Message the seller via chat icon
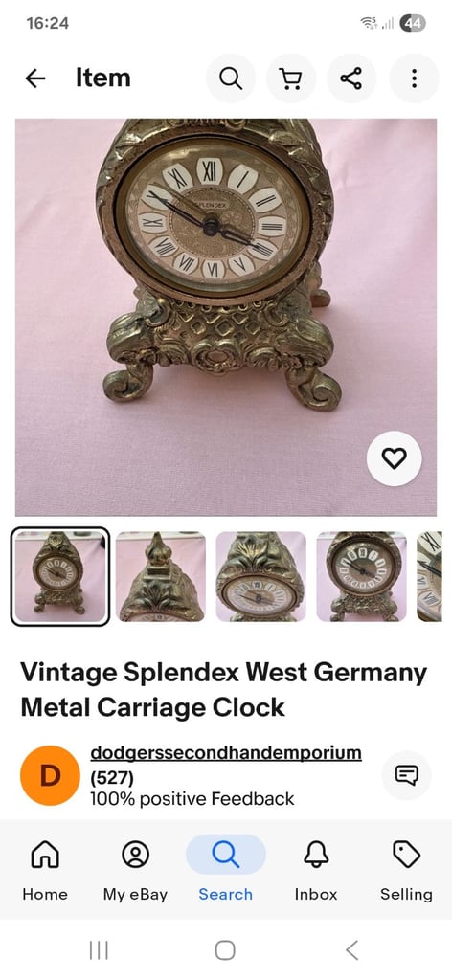The height and width of the screenshot is (980, 452). click(x=406, y=775)
